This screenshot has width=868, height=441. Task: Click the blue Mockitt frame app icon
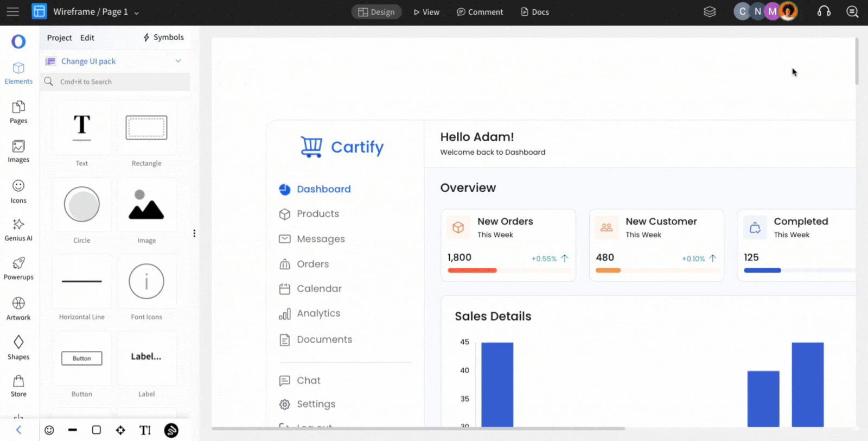[39, 11]
